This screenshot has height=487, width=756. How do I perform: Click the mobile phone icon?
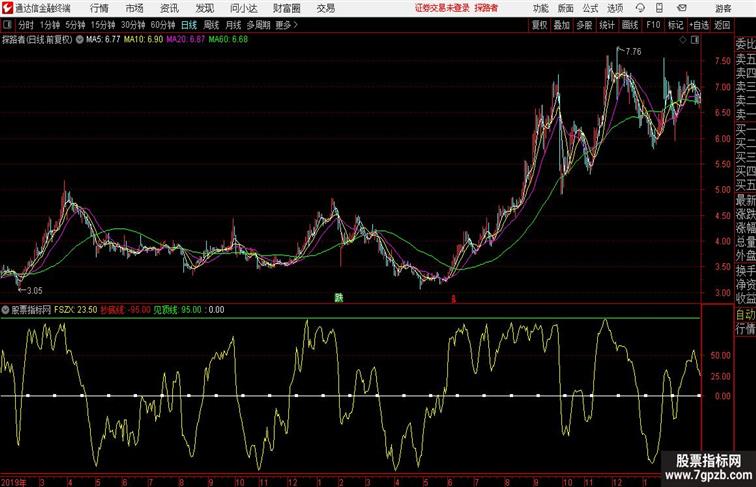pos(659,8)
